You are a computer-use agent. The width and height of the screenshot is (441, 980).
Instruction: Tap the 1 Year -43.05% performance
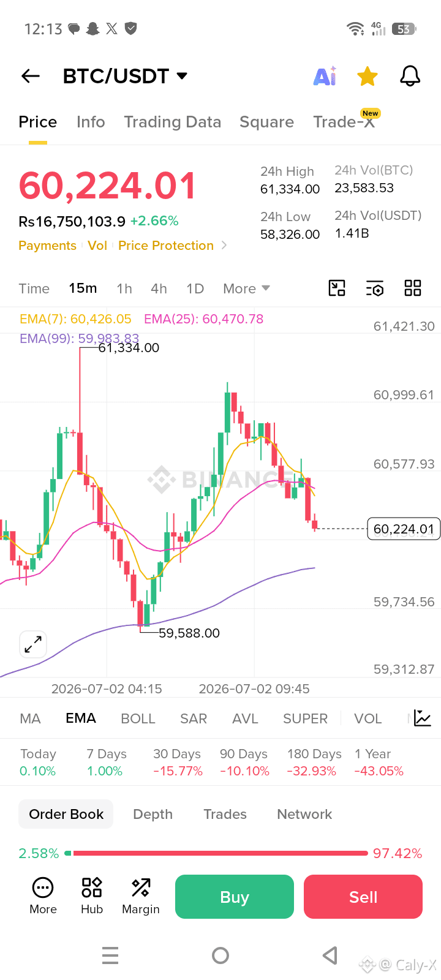tap(379, 763)
